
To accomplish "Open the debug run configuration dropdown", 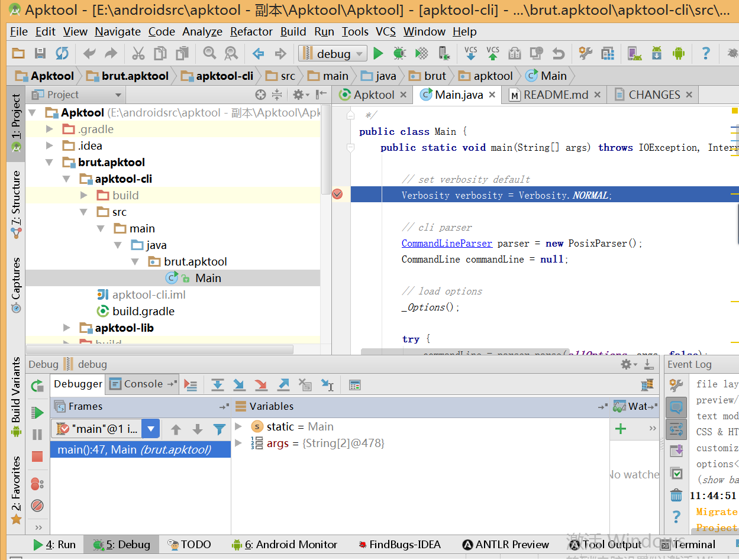I will click(332, 54).
